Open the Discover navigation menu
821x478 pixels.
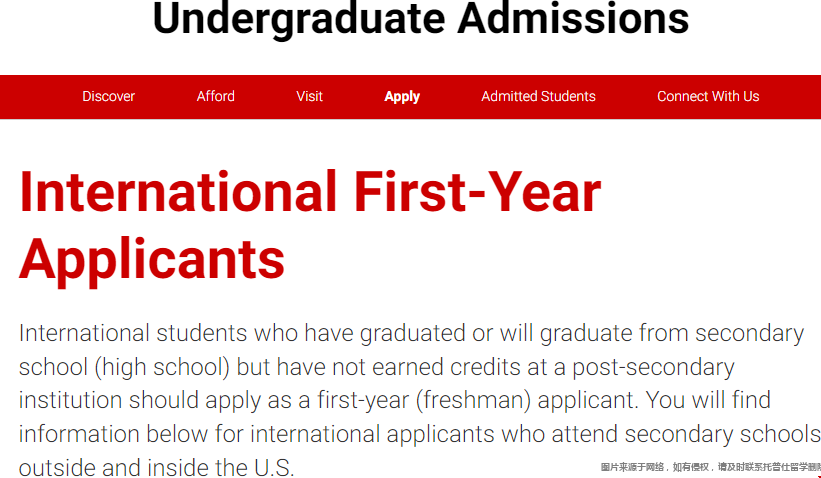(108, 96)
